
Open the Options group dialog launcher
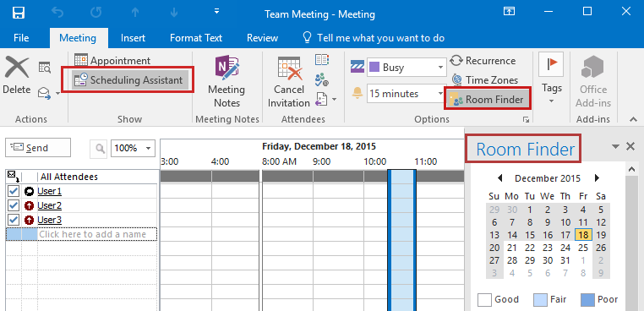pos(526,119)
